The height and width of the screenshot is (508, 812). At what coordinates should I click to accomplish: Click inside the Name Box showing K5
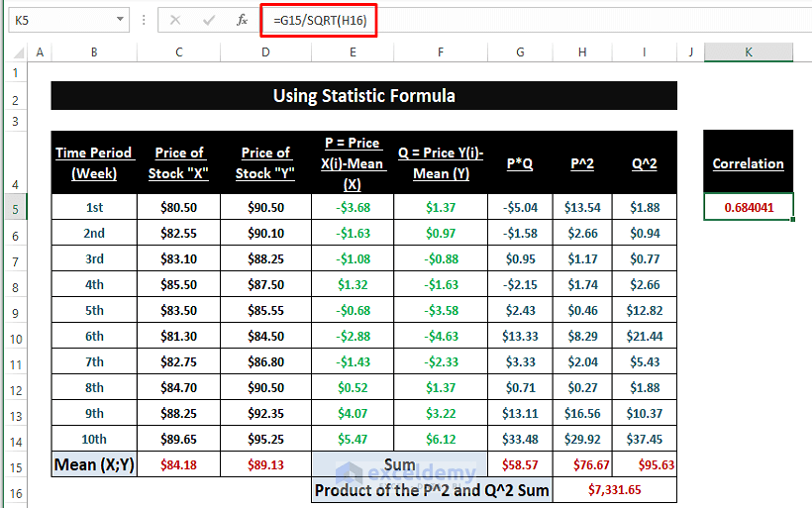pyautogui.click(x=61, y=20)
